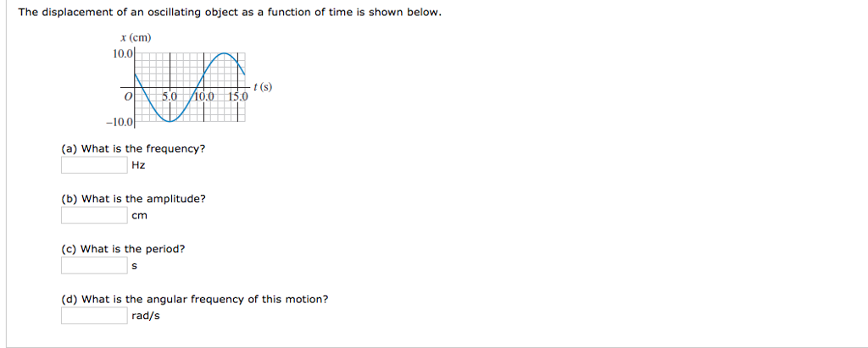Viewport: 868px width, 348px height.
Task: Click the -10.0 label on the vertical axis
Action: pos(122,122)
